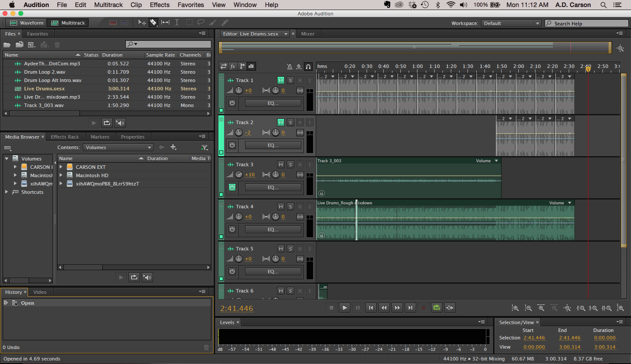Select the Slip tool in the toolbar
The height and width of the screenshot is (364, 631).
coord(165,23)
